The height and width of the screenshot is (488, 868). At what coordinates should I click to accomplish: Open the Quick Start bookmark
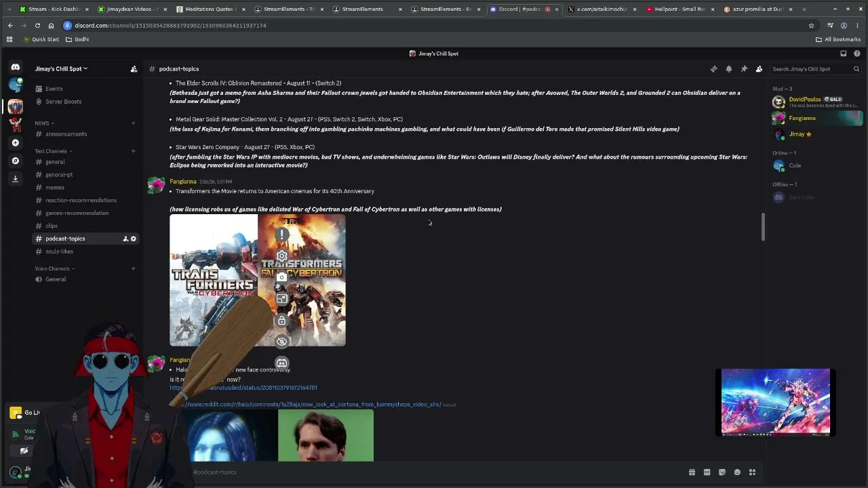coord(41,39)
